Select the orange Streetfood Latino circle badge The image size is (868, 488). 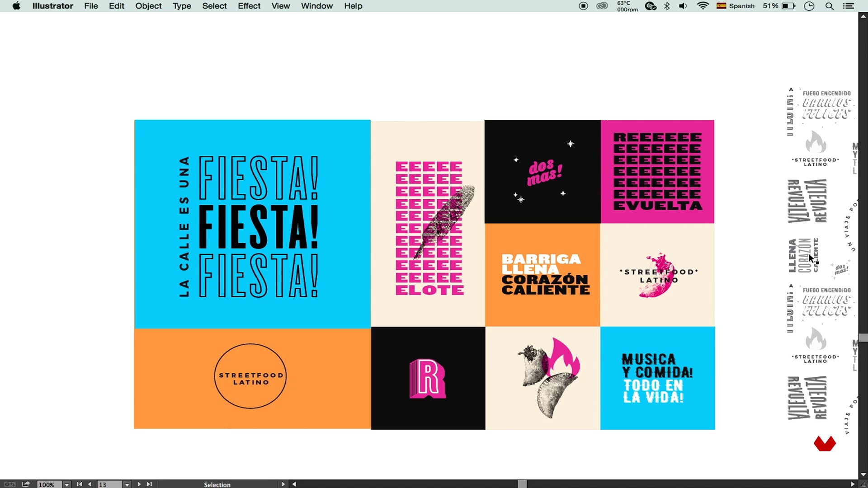pyautogui.click(x=250, y=376)
